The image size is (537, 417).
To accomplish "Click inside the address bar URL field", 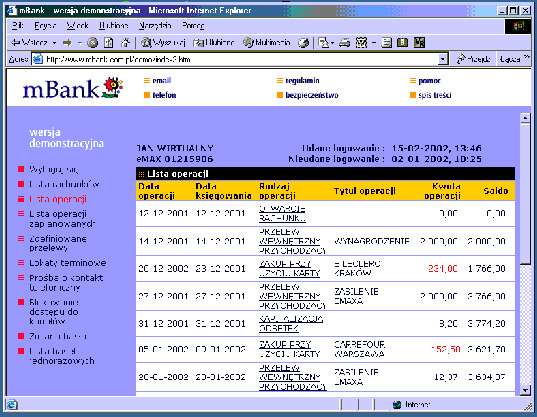I will click(x=240, y=59).
